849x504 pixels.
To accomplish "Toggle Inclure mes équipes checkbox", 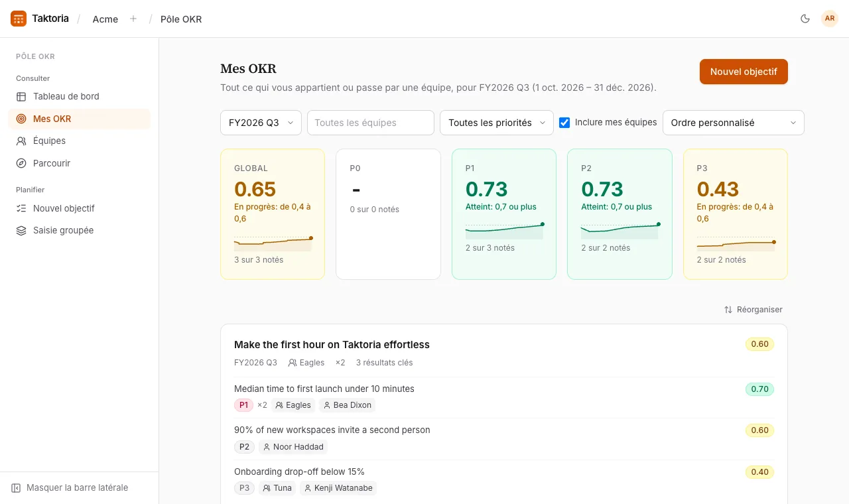I will pyautogui.click(x=564, y=123).
